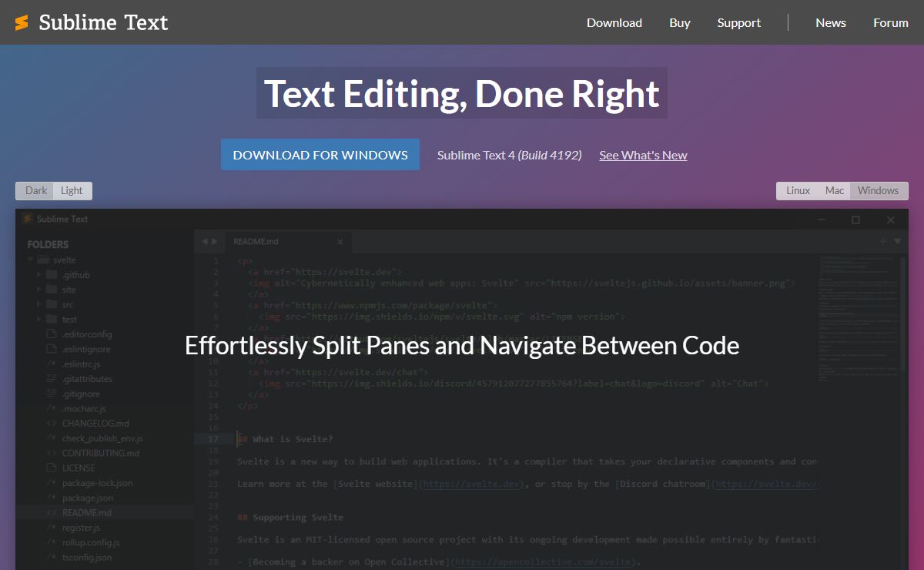Click the package.json file icon
The image size is (924, 570).
tap(52, 498)
